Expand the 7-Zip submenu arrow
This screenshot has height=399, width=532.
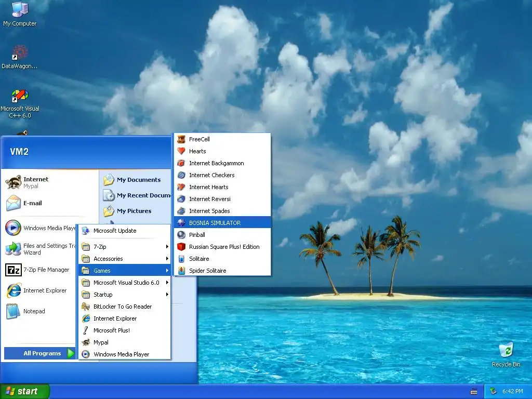(167, 247)
